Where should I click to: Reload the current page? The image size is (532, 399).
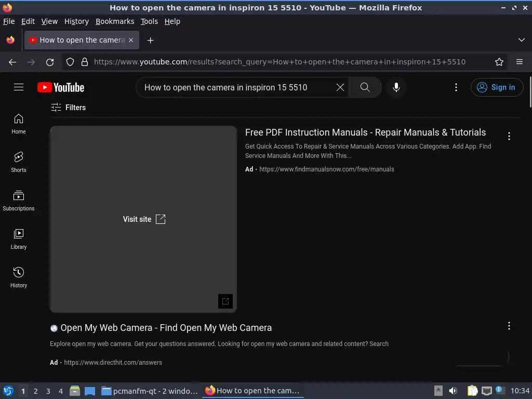point(50,62)
